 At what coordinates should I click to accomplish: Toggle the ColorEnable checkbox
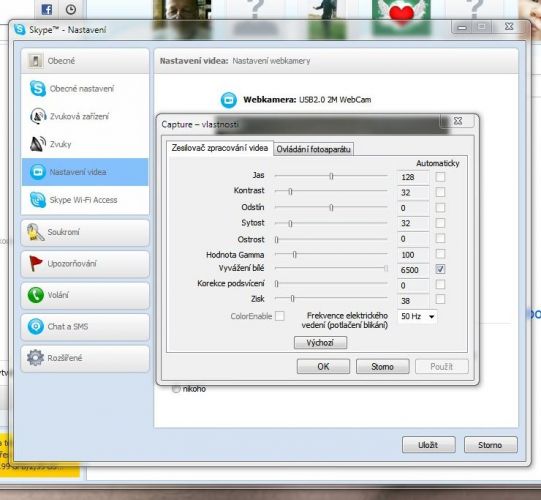(280, 316)
